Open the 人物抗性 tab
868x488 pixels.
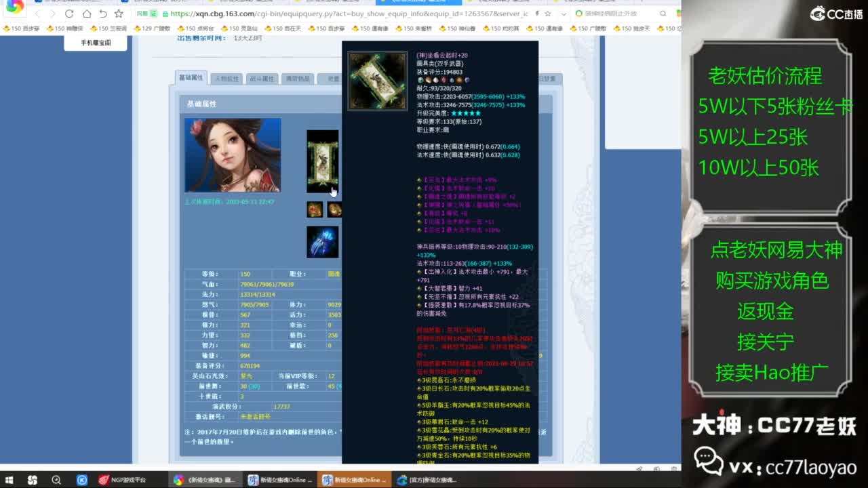[226, 79]
